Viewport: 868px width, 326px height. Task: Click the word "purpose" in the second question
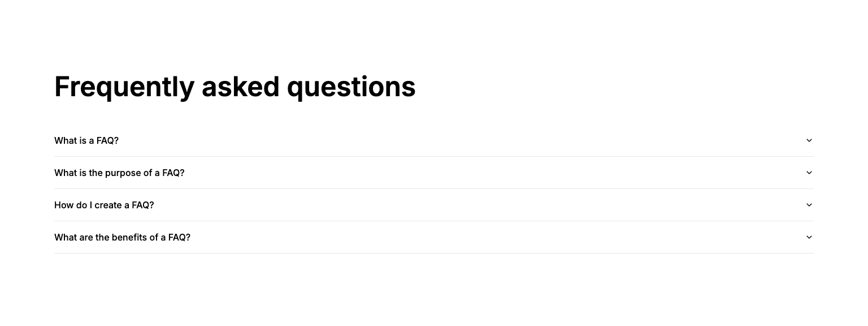(123, 173)
